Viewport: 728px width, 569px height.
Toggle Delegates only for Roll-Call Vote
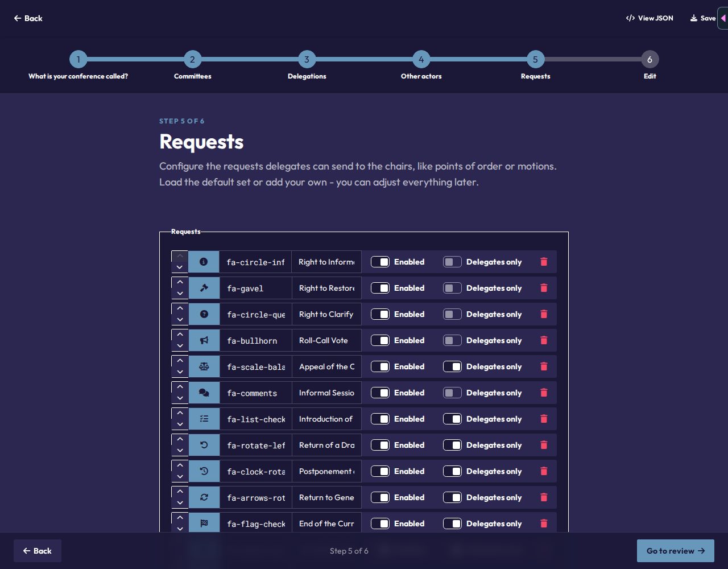tap(452, 340)
